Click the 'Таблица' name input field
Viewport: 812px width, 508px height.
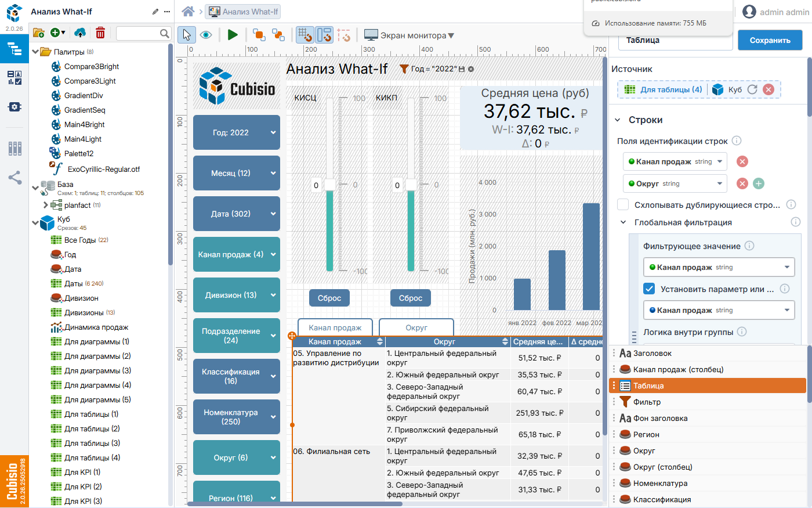pos(676,40)
